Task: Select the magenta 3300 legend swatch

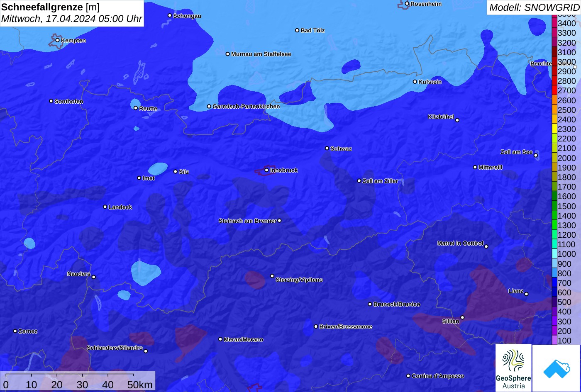Action: coord(554,33)
